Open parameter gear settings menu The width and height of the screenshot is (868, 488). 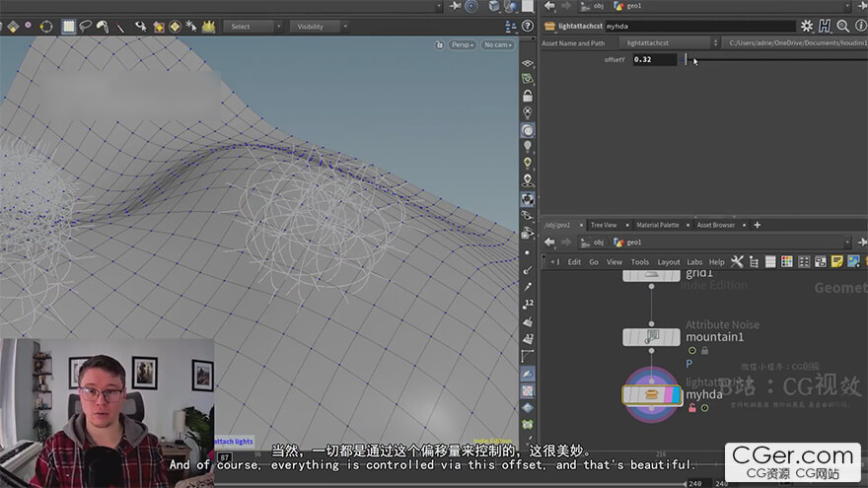coord(807,26)
